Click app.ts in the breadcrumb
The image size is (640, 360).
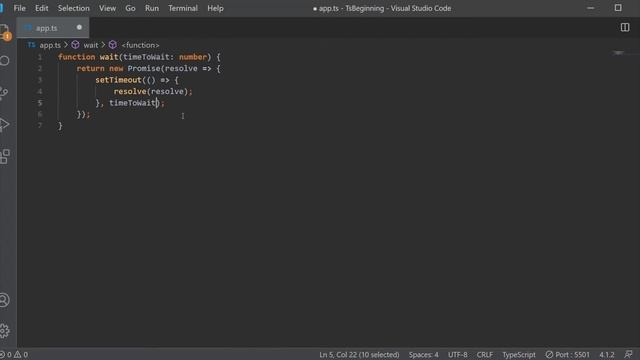click(x=50, y=45)
